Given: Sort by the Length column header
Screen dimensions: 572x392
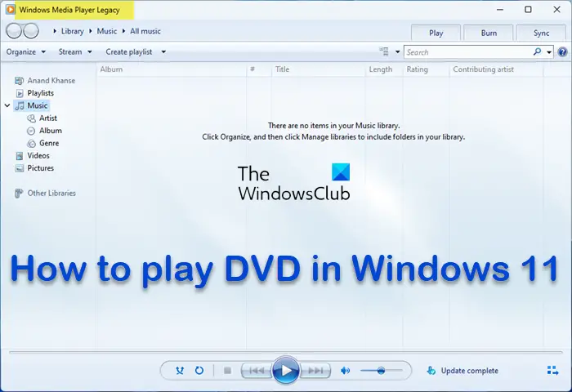Looking at the screenshot, I should 384,69.
